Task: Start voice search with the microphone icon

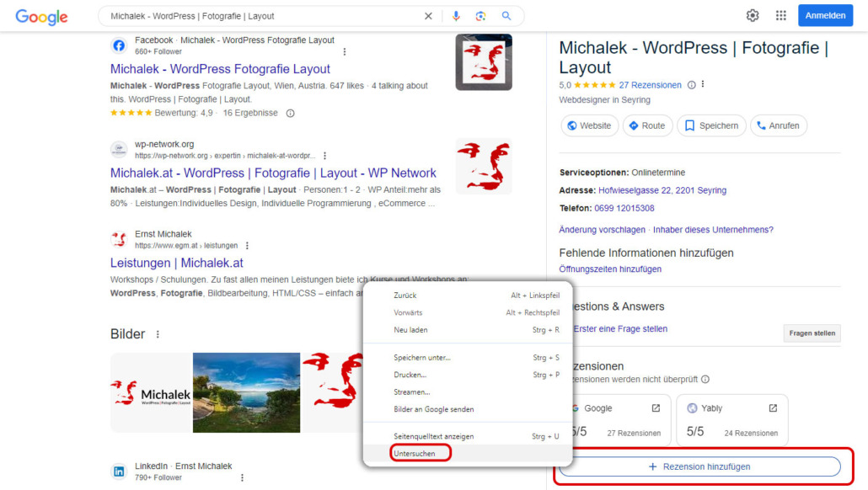Action: 456,16
